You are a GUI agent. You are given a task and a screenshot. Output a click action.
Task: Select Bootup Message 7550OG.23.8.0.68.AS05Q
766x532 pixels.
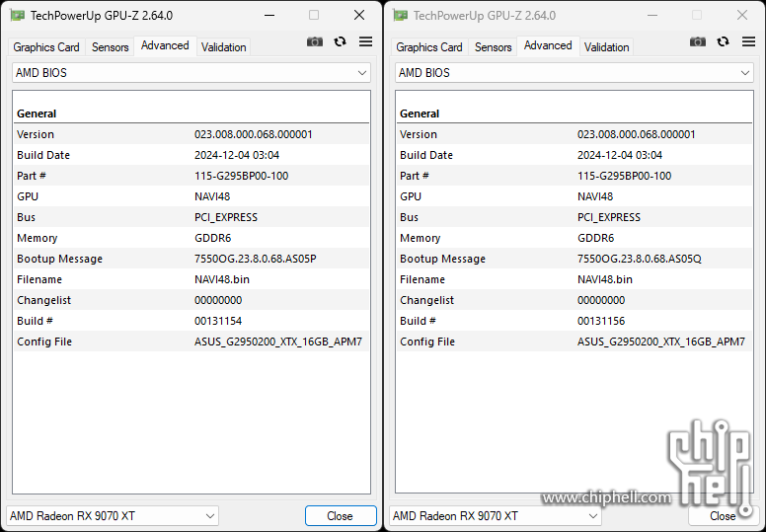pos(639,259)
